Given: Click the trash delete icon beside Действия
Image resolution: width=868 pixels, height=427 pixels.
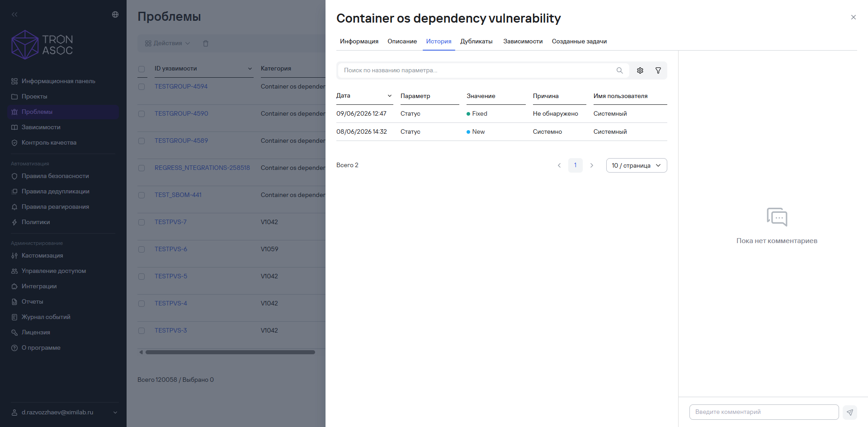Looking at the screenshot, I should click(206, 43).
